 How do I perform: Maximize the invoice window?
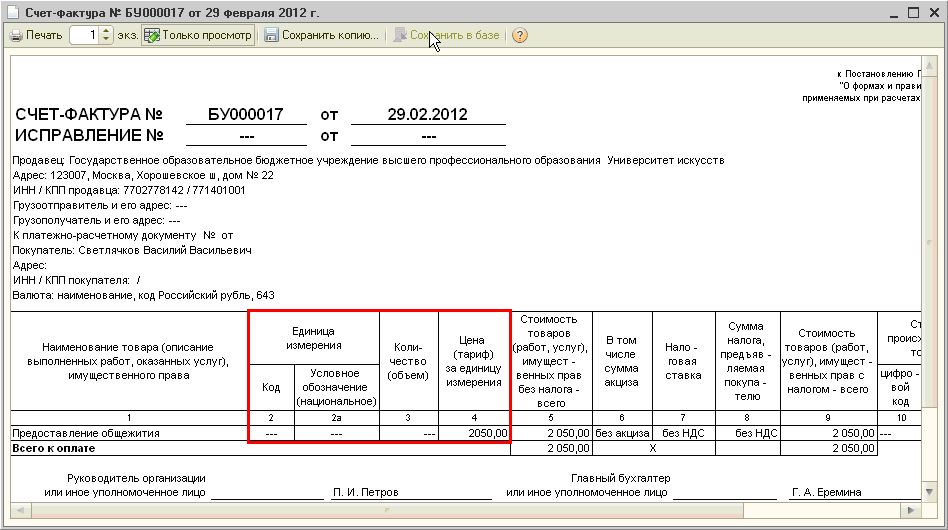(912, 12)
